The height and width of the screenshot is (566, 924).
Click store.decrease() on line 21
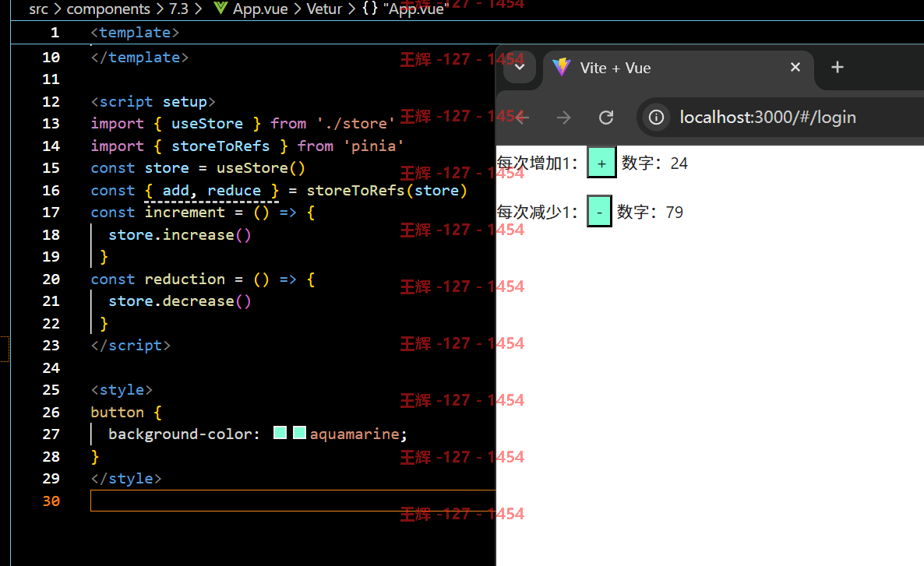[180, 301]
